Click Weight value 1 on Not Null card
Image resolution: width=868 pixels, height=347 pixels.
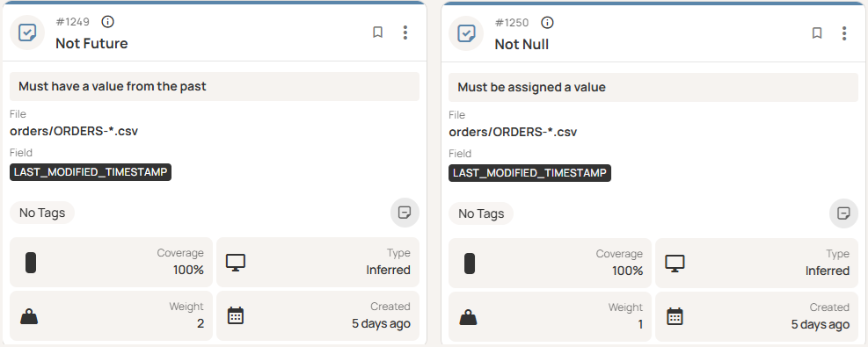pos(640,324)
